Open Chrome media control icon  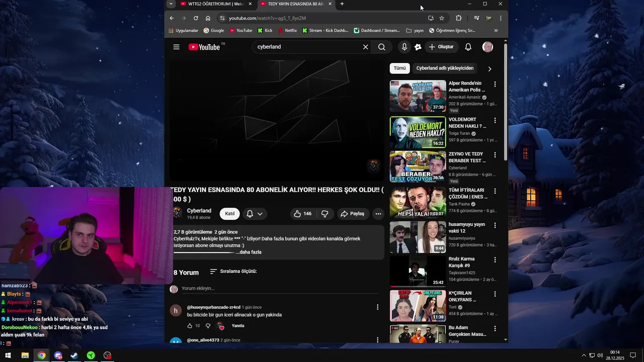tap(476, 18)
